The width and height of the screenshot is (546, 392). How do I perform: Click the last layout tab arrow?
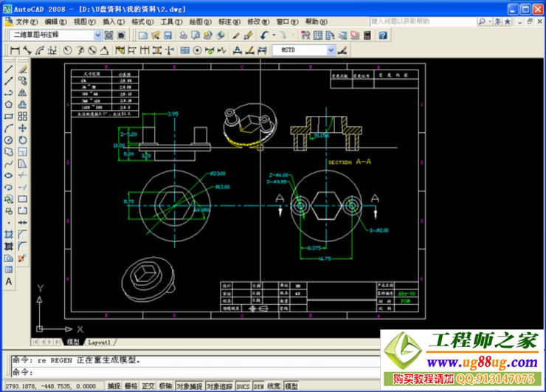click(x=58, y=343)
